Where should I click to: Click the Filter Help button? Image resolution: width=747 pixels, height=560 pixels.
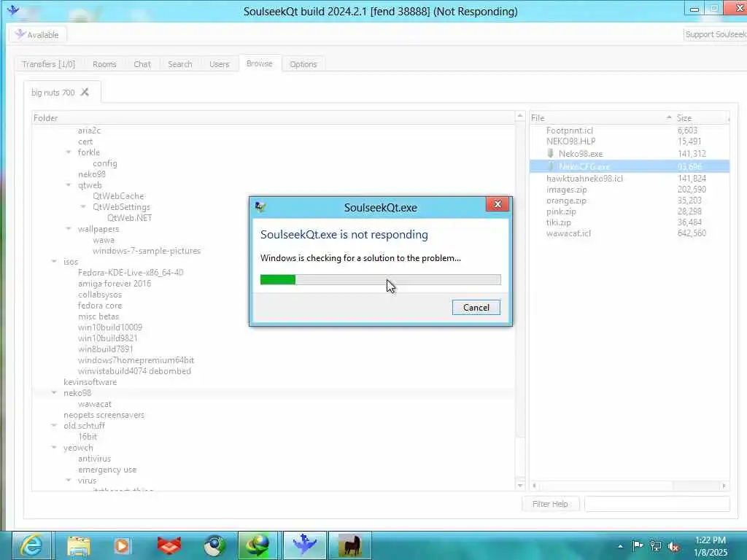click(x=550, y=504)
